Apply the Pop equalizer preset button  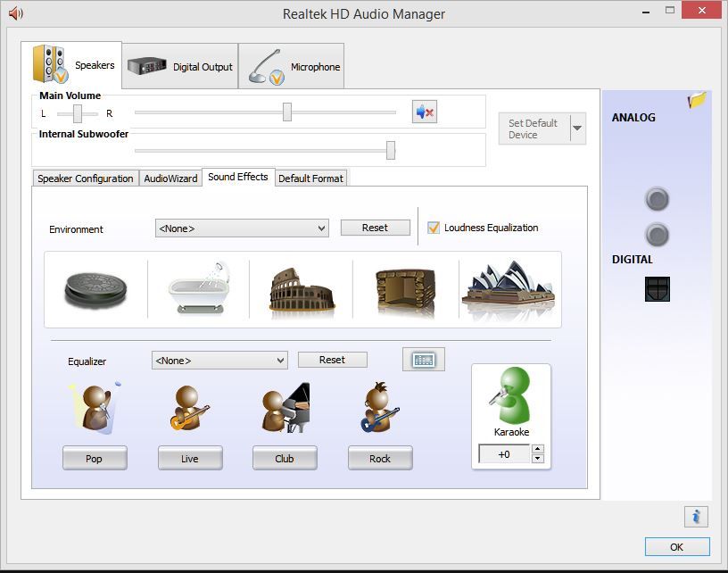pyautogui.click(x=95, y=458)
